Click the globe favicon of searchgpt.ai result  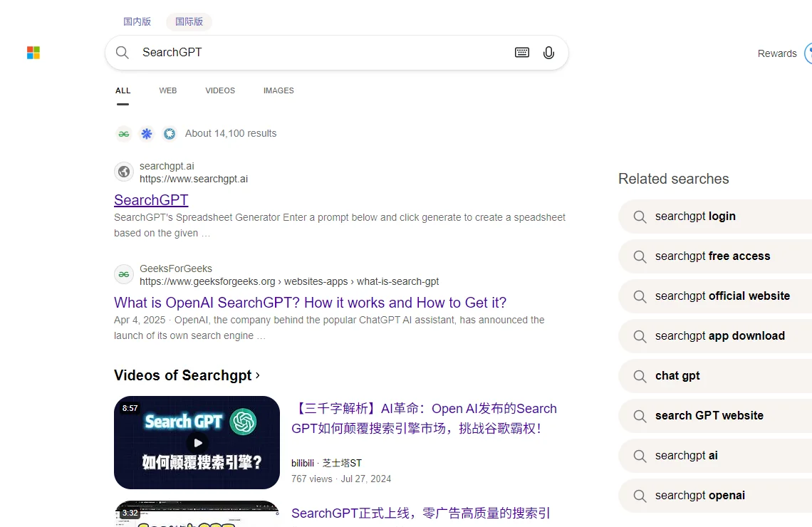click(124, 172)
